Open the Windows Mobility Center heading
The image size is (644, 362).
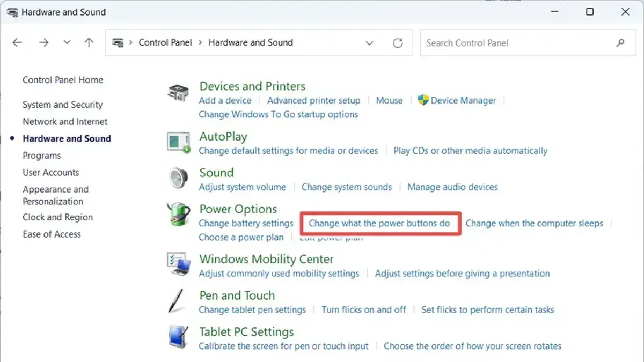pos(267,259)
